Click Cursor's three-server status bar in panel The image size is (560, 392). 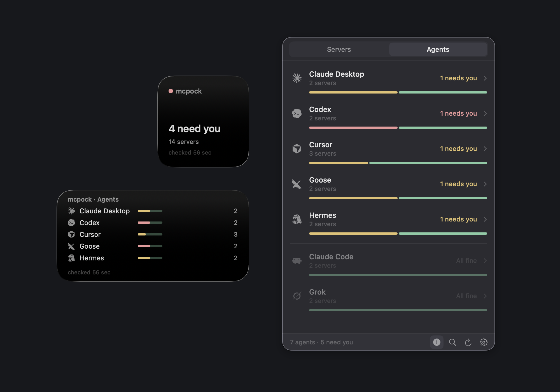[398, 163]
